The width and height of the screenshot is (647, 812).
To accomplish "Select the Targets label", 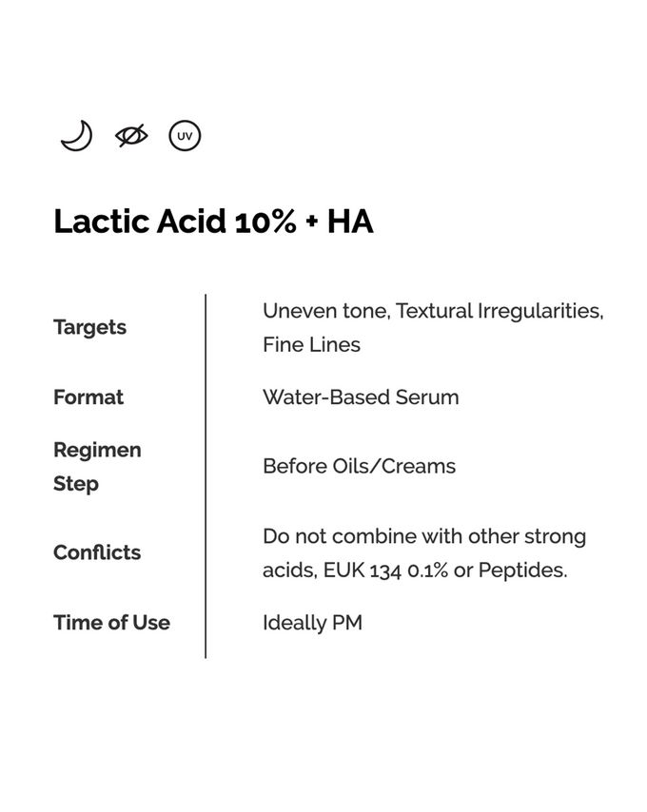I will tap(90, 328).
